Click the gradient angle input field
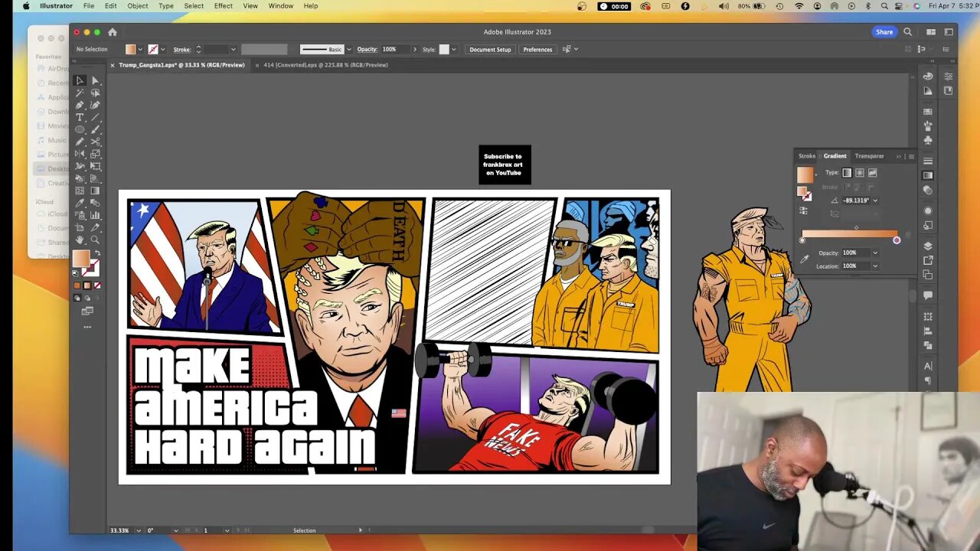980x551 pixels. pyautogui.click(x=855, y=201)
